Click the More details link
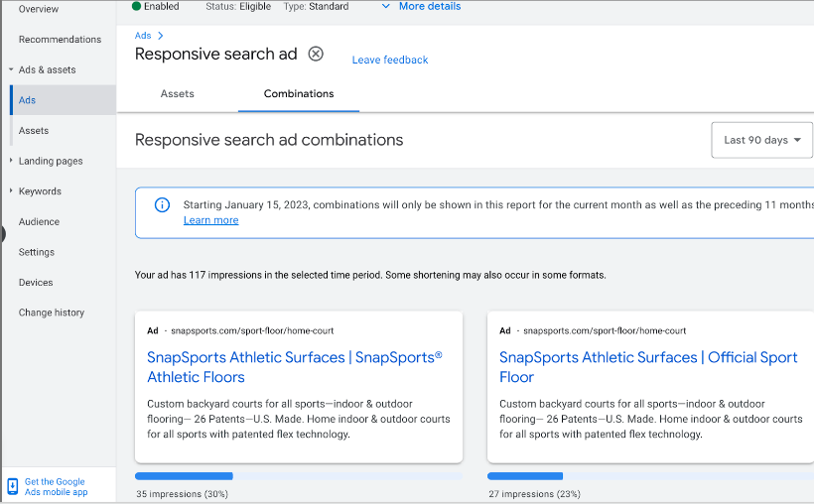 pyautogui.click(x=430, y=6)
